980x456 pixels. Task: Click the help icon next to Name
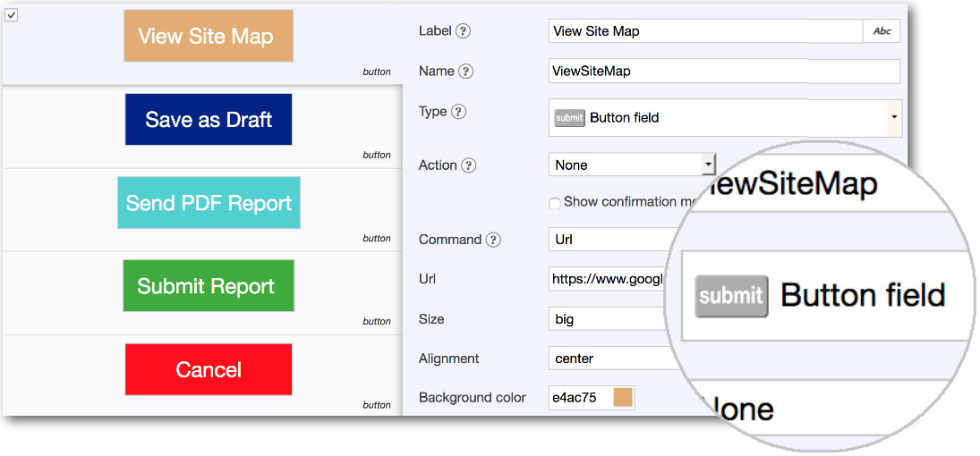[x=465, y=72]
